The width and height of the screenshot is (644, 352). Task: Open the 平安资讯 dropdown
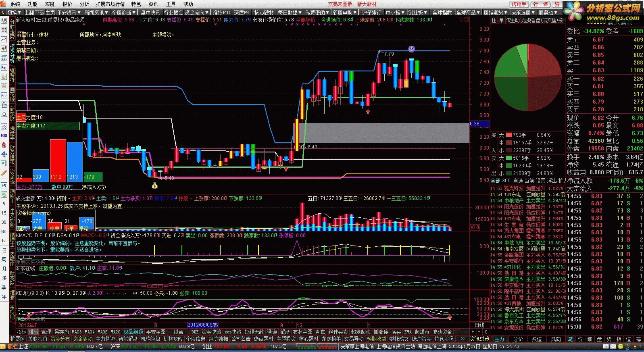[69, 12]
